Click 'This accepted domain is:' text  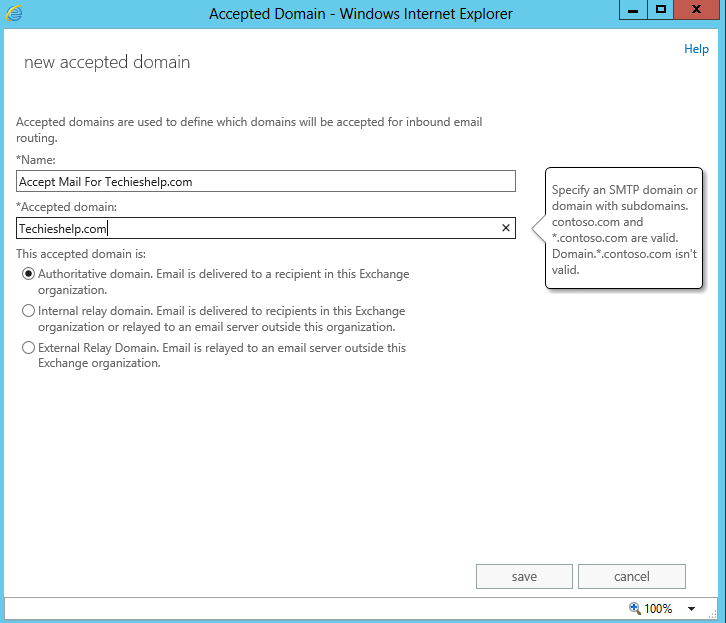(x=81, y=254)
